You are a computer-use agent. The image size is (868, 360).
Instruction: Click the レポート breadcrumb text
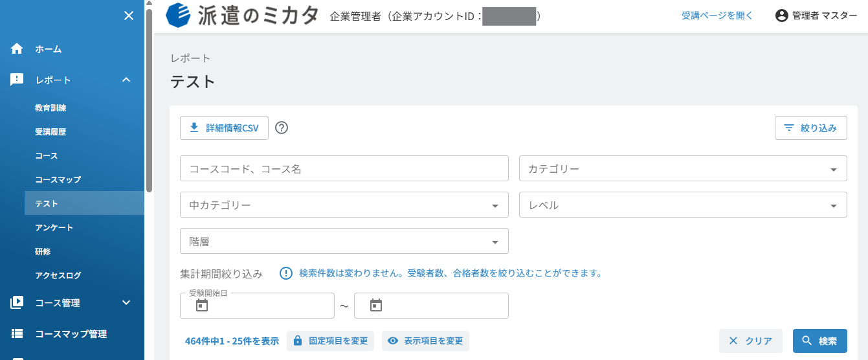pos(190,58)
